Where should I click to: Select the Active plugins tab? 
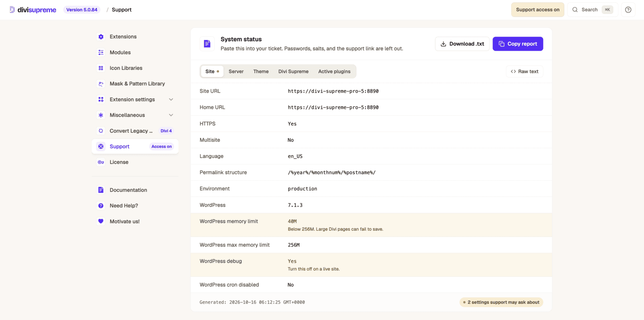tap(334, 72)
